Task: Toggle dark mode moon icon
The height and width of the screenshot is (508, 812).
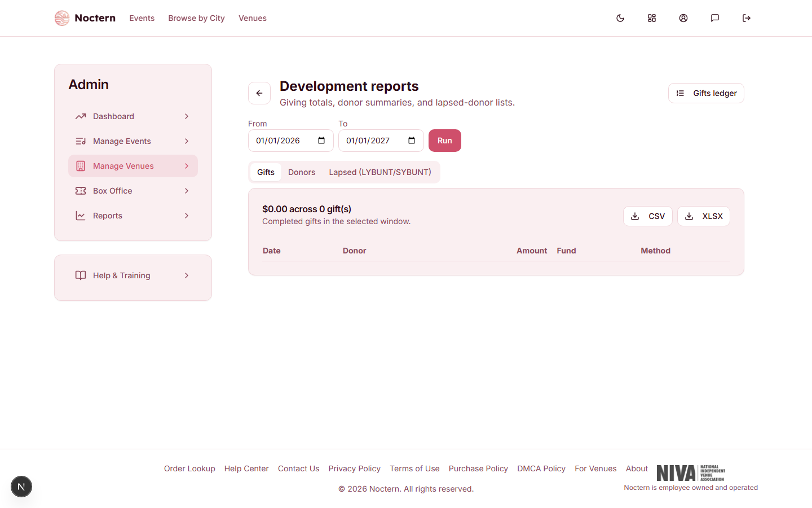Action: coord(620,18)
